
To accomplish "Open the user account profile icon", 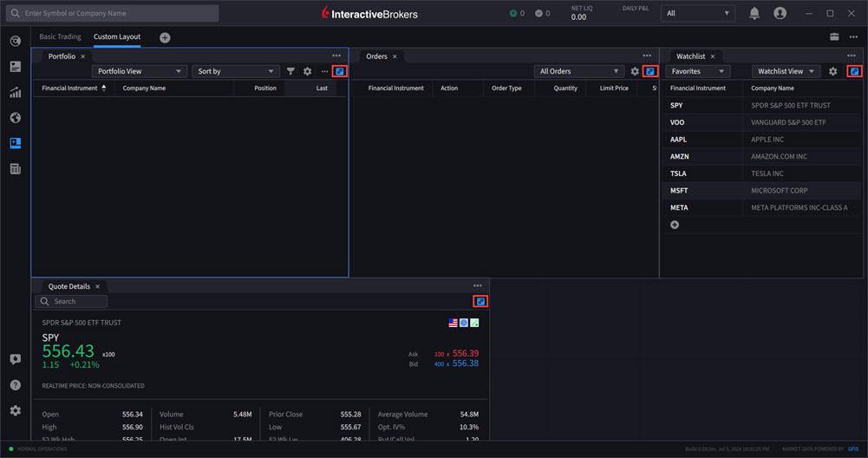I will [x=780, y=13].
